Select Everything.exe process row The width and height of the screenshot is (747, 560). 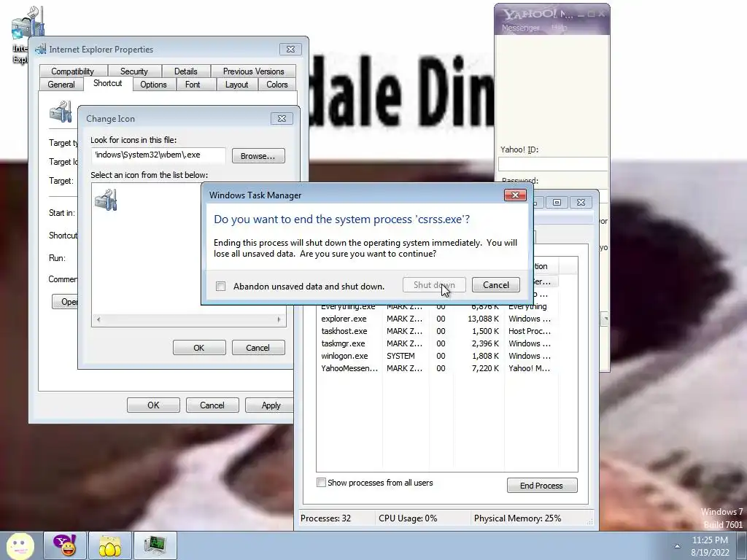pyautogui.click(x=436, y=307)
